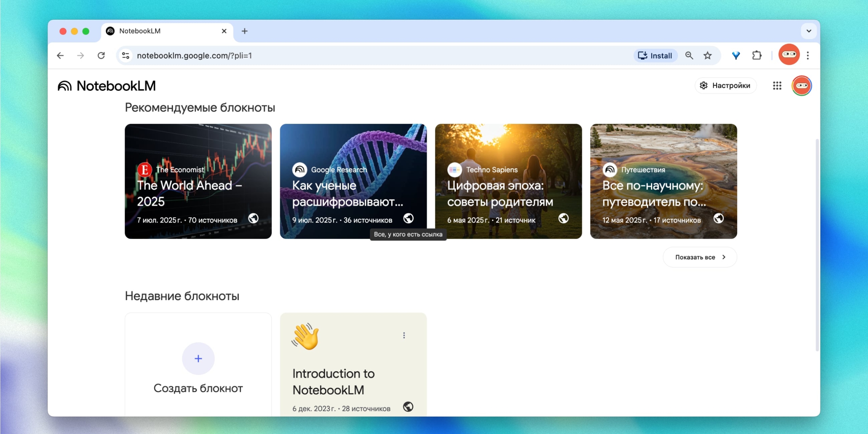
Task: Click the Install app button
Action: click(x=655, y=56)
